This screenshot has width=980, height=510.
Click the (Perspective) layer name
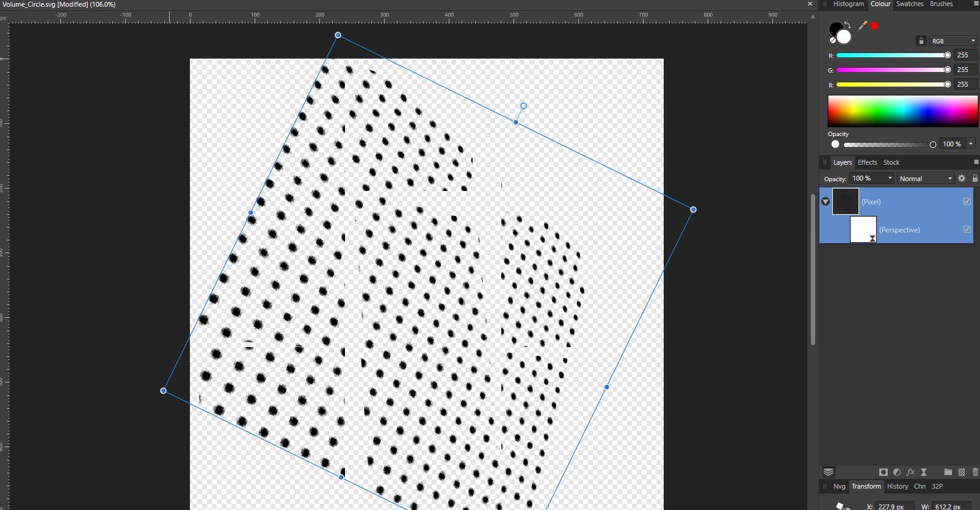899,230
